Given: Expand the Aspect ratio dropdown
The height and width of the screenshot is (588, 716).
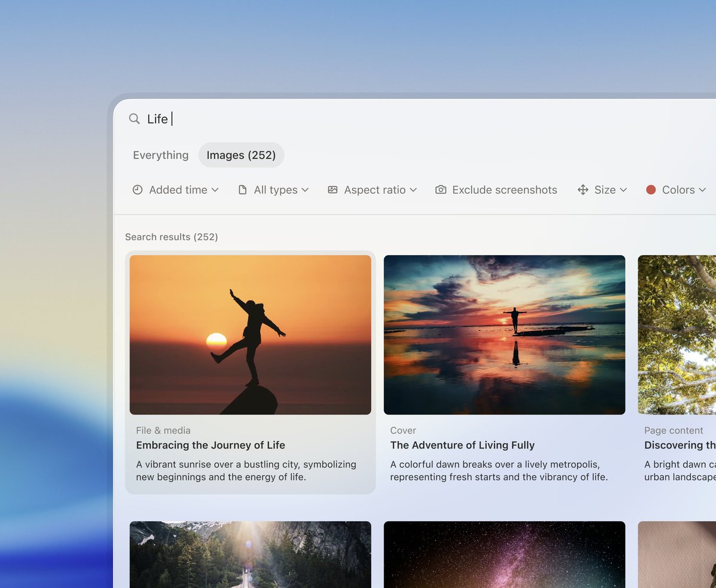Looking at the screenshot, I should coord(373,190).
